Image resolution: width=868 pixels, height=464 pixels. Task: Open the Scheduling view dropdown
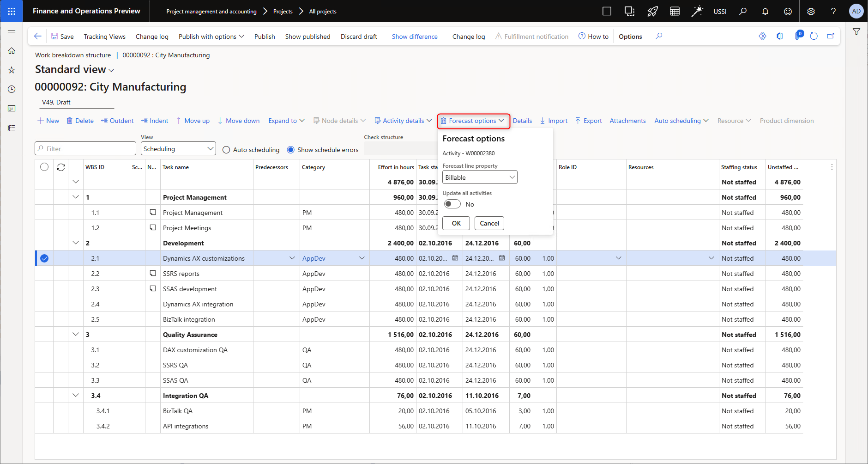178,149
